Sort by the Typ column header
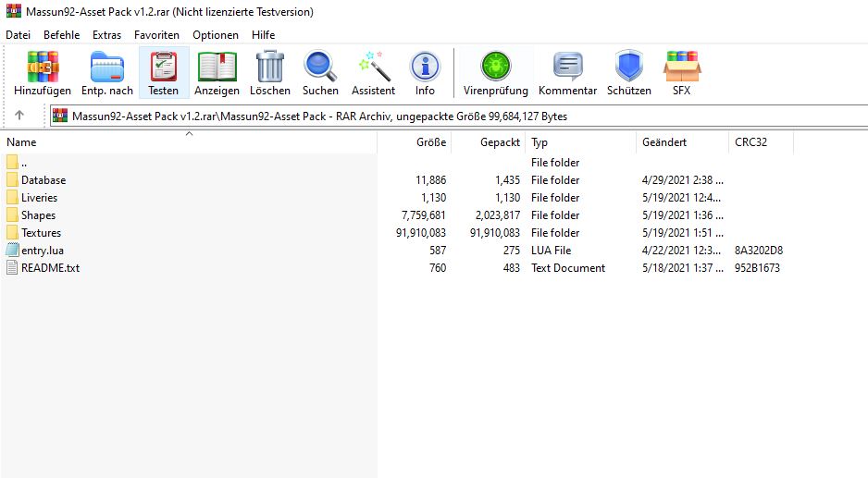Image resolution: width=868 pixels, height=478 pixels. (x=581, y=142)
